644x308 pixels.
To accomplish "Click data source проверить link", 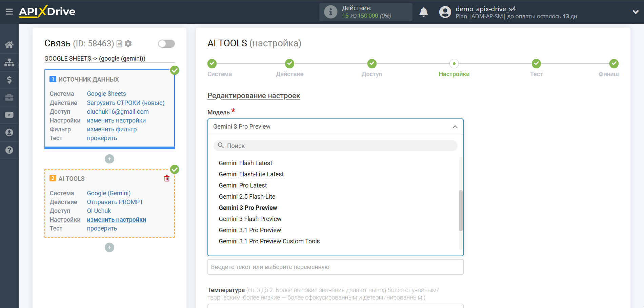I will pyautogui.click(x=102, y=138).
